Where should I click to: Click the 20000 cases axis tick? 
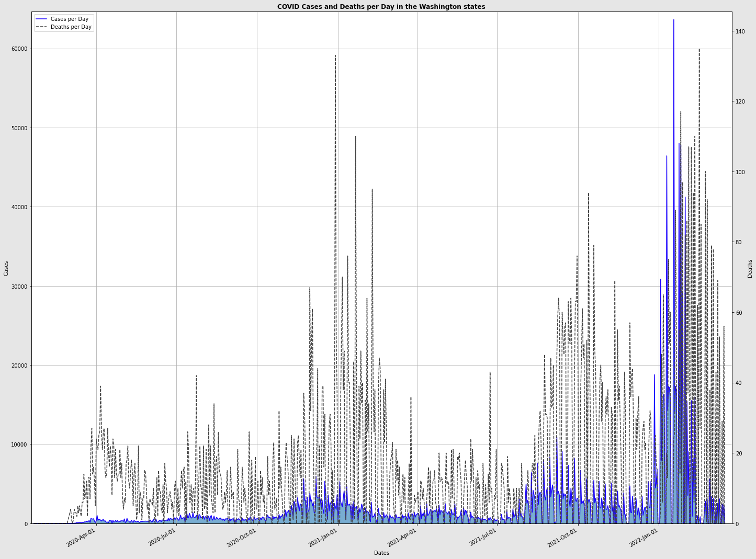(20, 366)
